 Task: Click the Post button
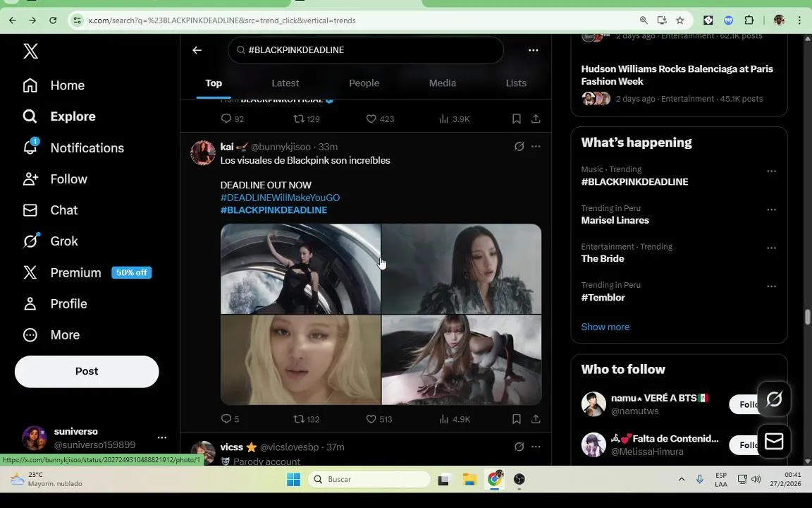(x=87, y=371)
